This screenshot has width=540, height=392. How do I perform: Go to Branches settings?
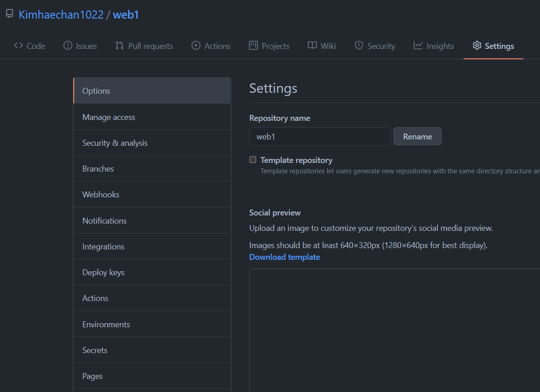point(152,169)
